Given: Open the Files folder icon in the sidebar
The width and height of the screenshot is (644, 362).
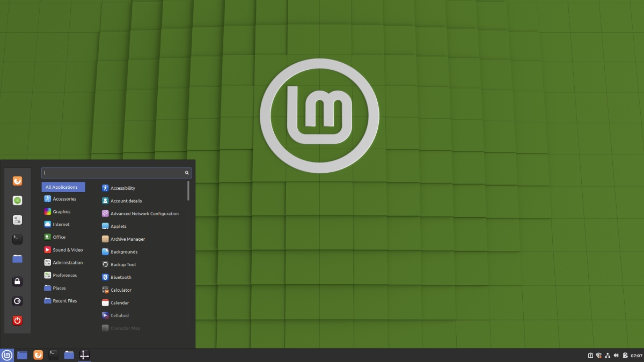Looking at the screenshot, I should click(17, 258).
